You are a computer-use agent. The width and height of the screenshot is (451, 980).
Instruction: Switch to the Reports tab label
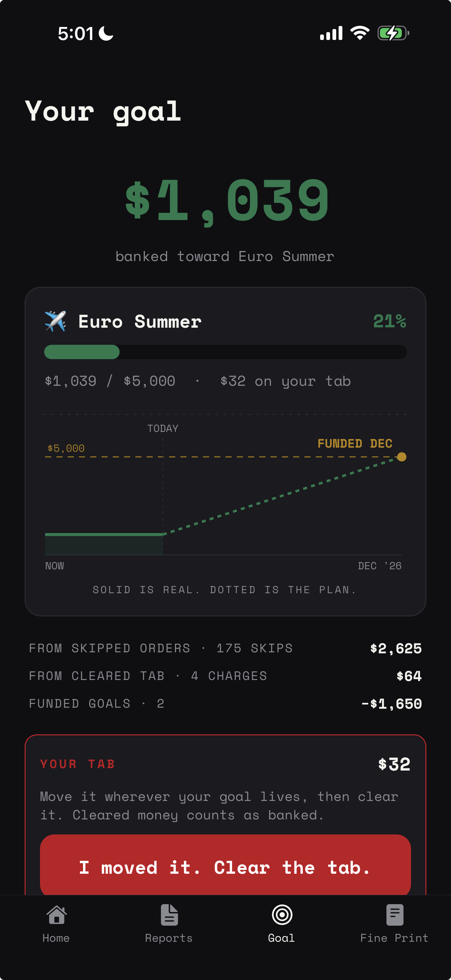[x=169, y=938]
